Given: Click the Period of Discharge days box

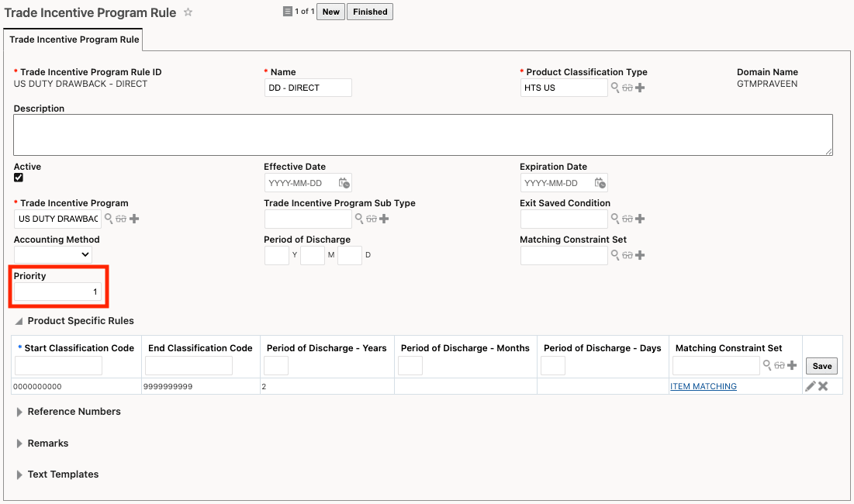Looking at the screenshot, I should (350, 255).
